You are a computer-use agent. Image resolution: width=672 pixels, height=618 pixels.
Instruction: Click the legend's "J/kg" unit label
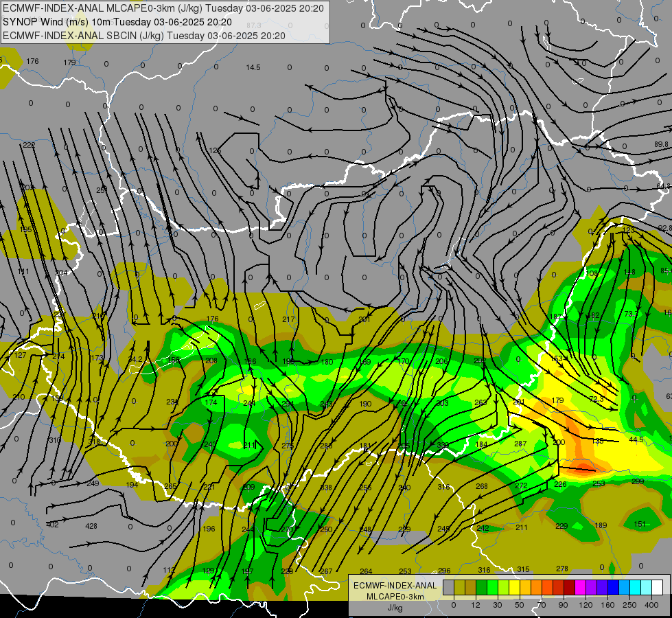[395, 608]
